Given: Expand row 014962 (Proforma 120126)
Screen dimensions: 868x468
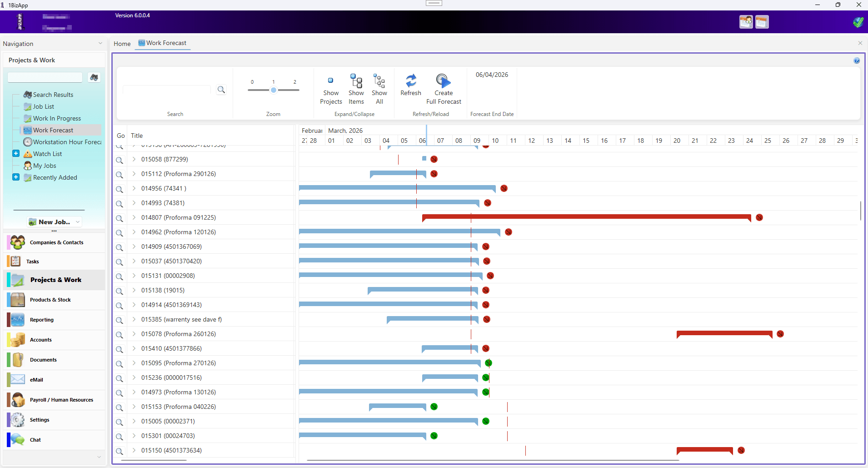Looking at the screenshot, I should 134,232.
